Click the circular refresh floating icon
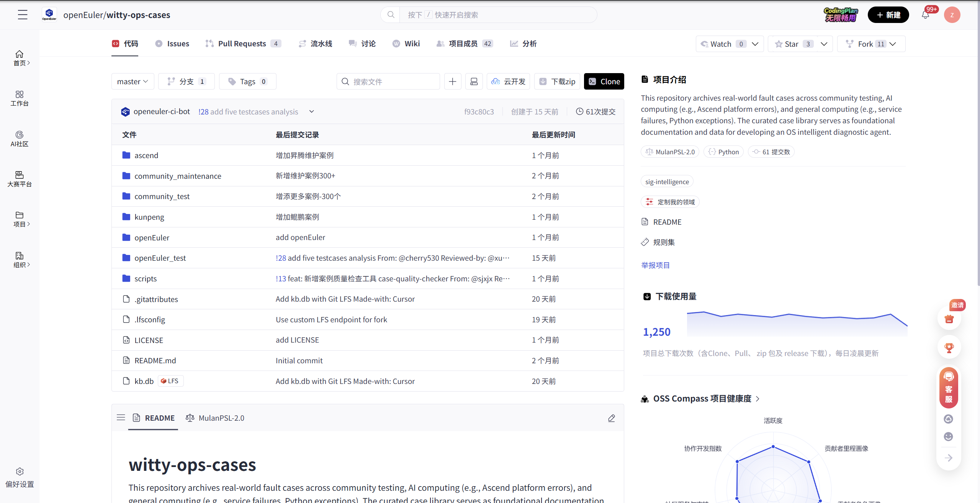Viewport: 980px width, 503px height. tap(949, 419)
